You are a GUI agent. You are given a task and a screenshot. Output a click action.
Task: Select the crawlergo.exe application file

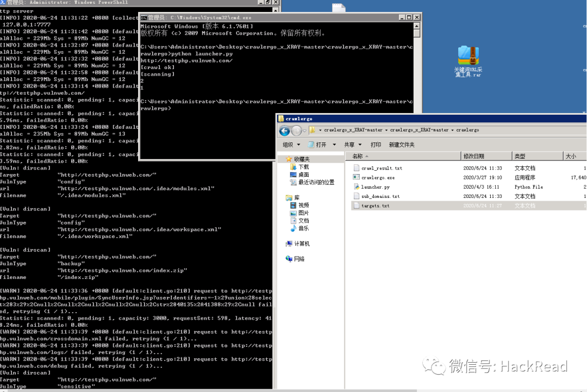[378, 178]
